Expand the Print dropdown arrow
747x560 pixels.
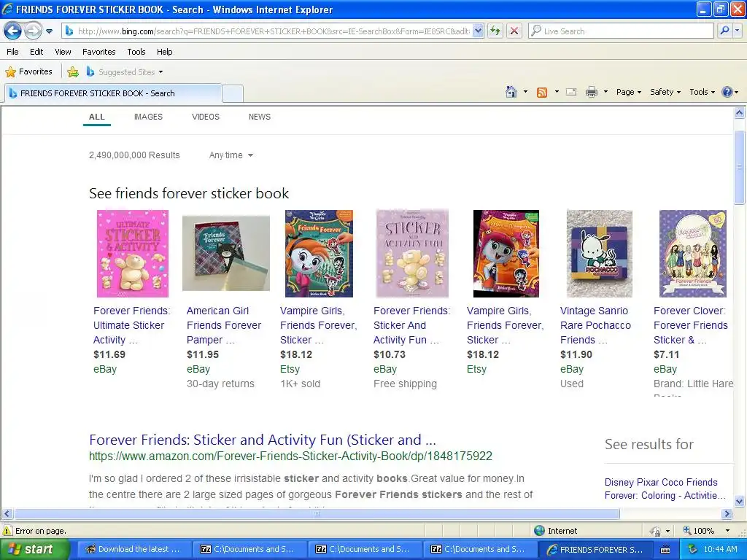pyautogui.click(x=605, y=92)
